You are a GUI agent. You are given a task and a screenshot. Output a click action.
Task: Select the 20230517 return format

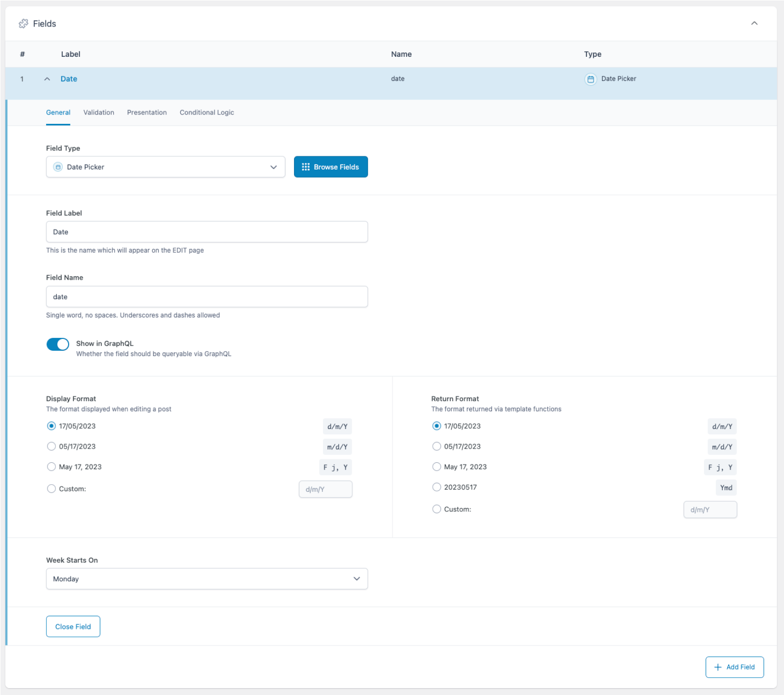(x=437, y=487)
